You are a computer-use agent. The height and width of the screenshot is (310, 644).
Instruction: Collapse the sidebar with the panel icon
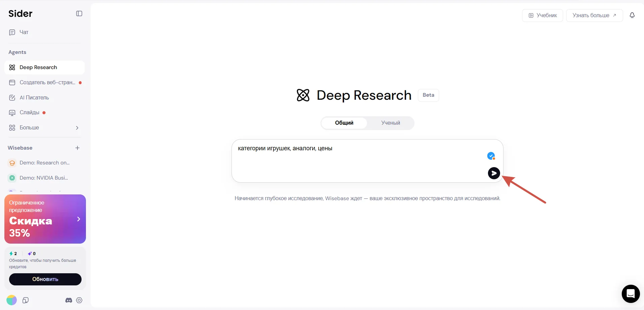click(79, 13)
